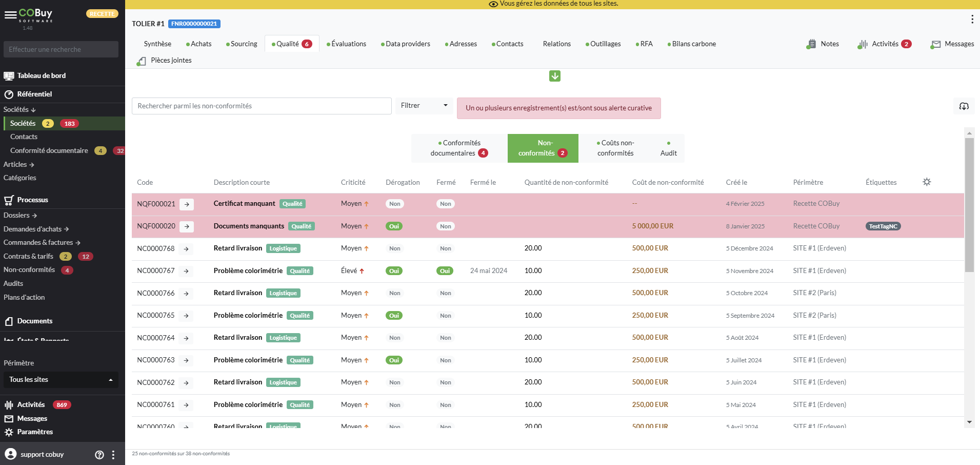The height and width of the screenshot is (465, 980).
Task: Open NC0000764 row arrow button
Action: [186, 338]
